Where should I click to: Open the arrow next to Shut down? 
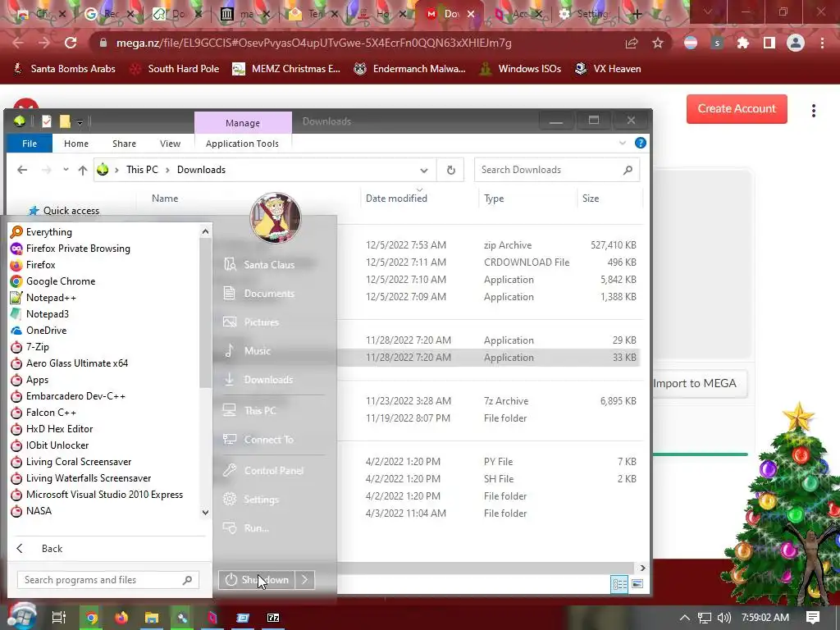tap(305, 580)
